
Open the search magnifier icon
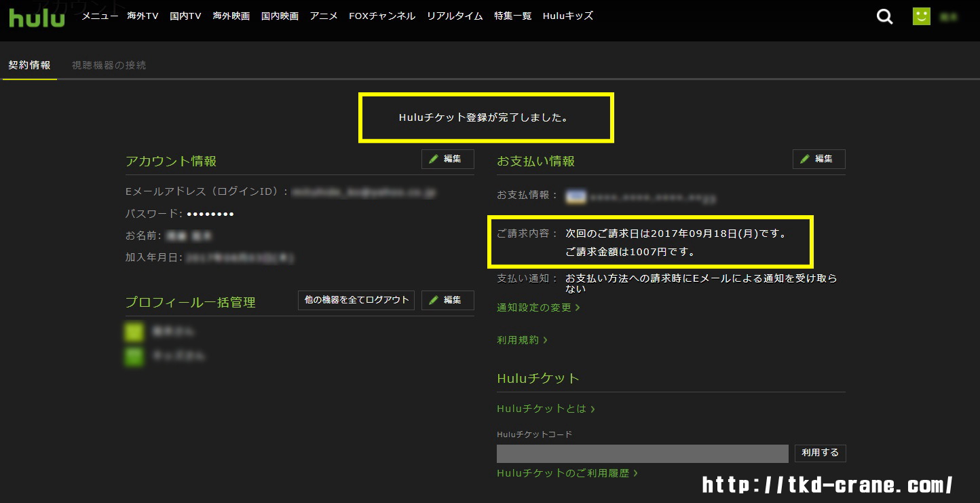pyautogui.click(x=884, y=17)
